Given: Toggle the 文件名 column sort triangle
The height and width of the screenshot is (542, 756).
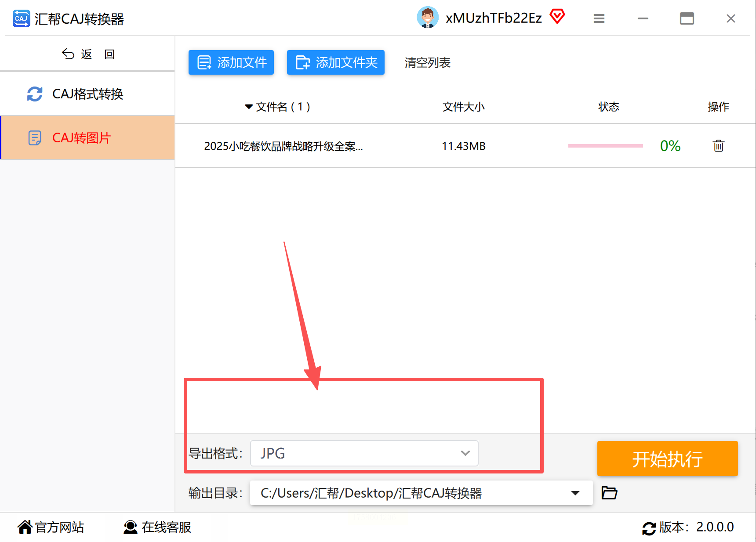Looking at the screenshot, I should 249,107.
